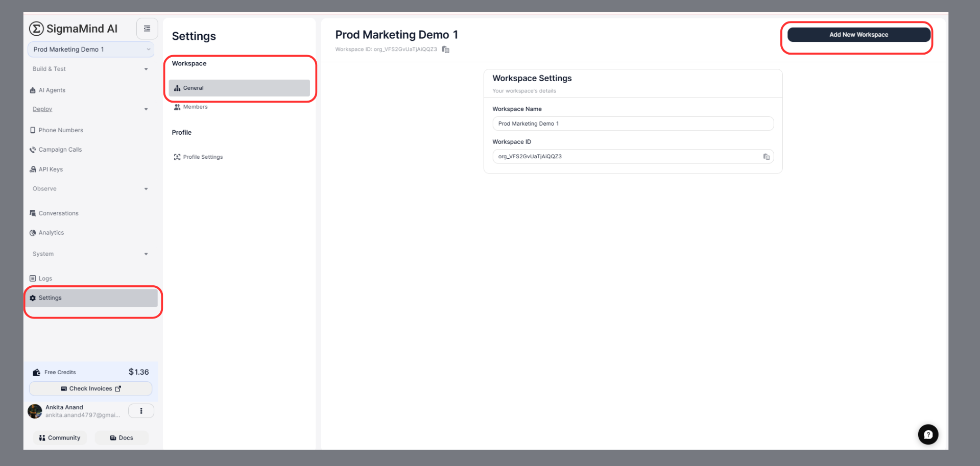Collapse the Observe section

(x=146, y=189)
